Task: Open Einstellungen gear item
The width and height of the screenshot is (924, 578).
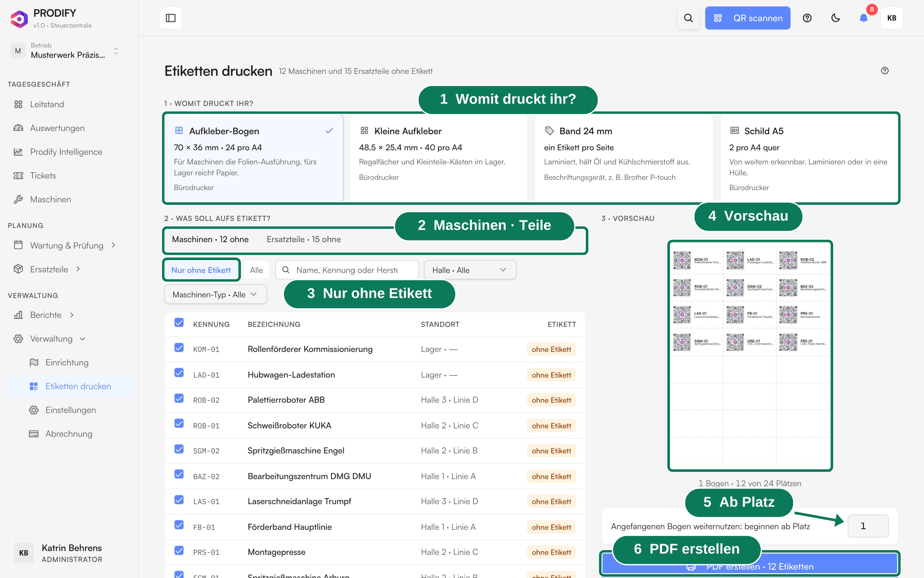Action: [69, 410]
